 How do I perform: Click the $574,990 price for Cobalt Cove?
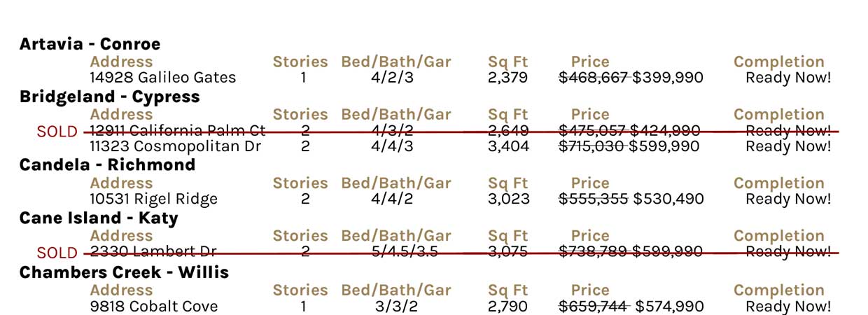(670, 307)
